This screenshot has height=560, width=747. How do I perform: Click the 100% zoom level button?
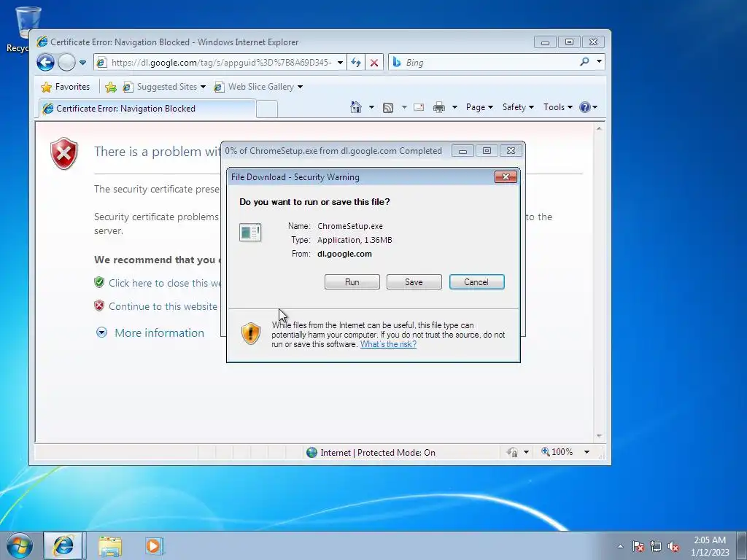(x=557, y=452)
